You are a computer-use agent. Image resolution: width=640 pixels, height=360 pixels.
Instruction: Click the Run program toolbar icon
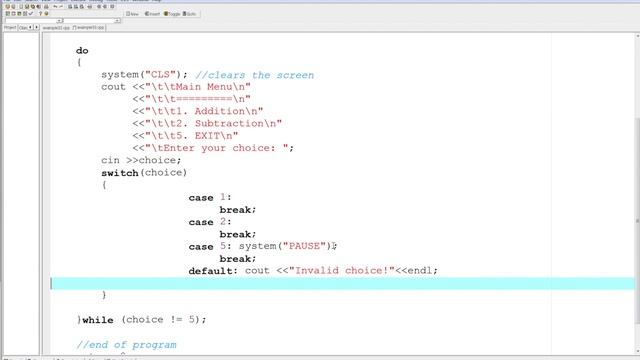(13, 13)
